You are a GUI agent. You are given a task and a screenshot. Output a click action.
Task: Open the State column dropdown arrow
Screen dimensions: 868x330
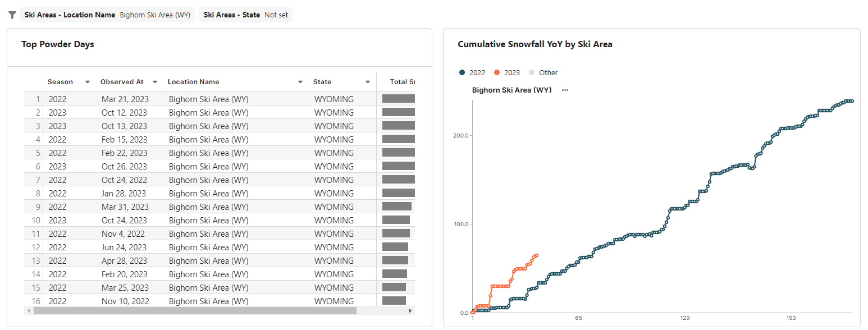pos(368,82)
